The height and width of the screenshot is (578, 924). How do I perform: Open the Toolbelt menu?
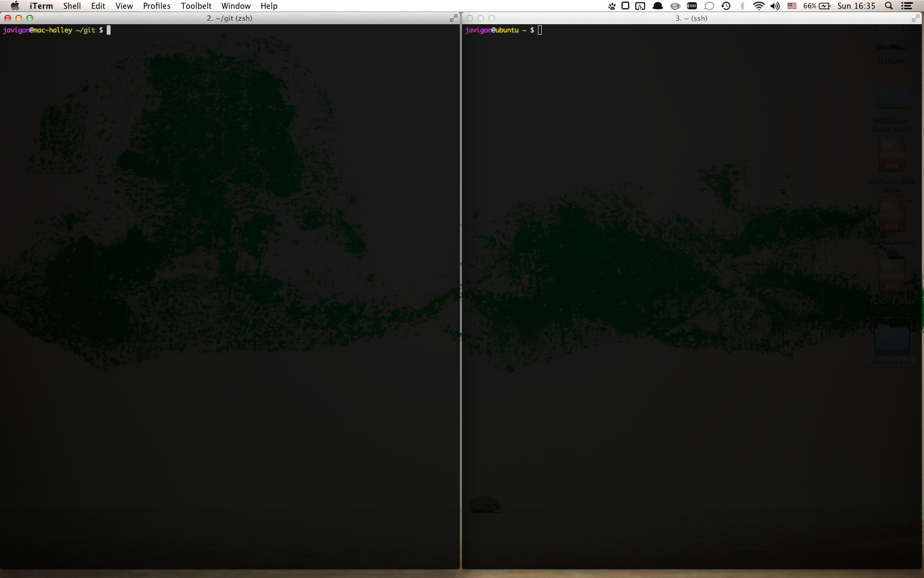point(196,6)
